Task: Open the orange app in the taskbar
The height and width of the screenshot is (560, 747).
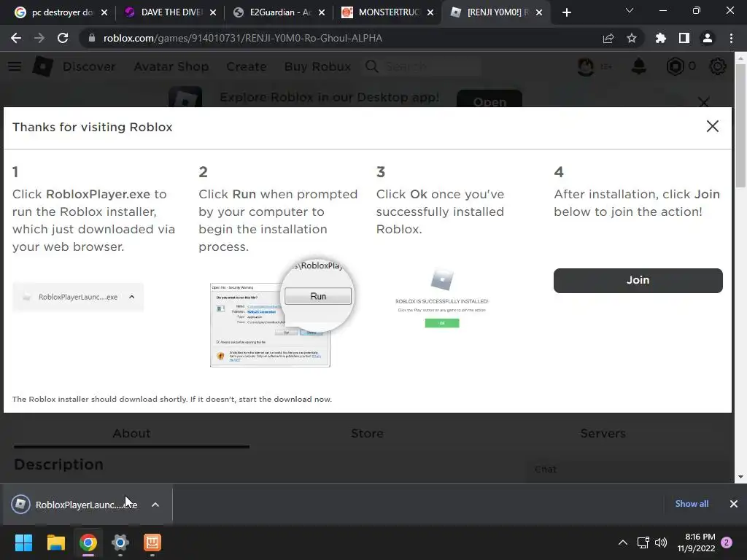Action: coord(152,542)
